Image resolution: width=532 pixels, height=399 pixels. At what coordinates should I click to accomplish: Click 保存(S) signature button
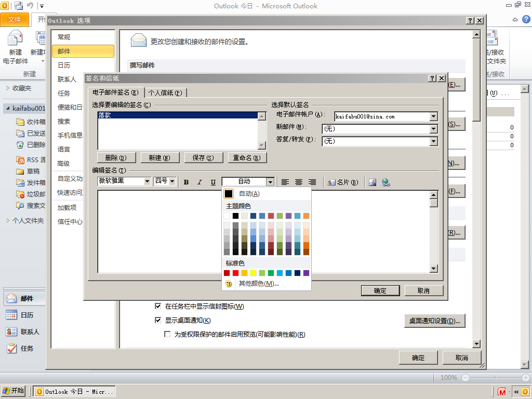point(203,158)
